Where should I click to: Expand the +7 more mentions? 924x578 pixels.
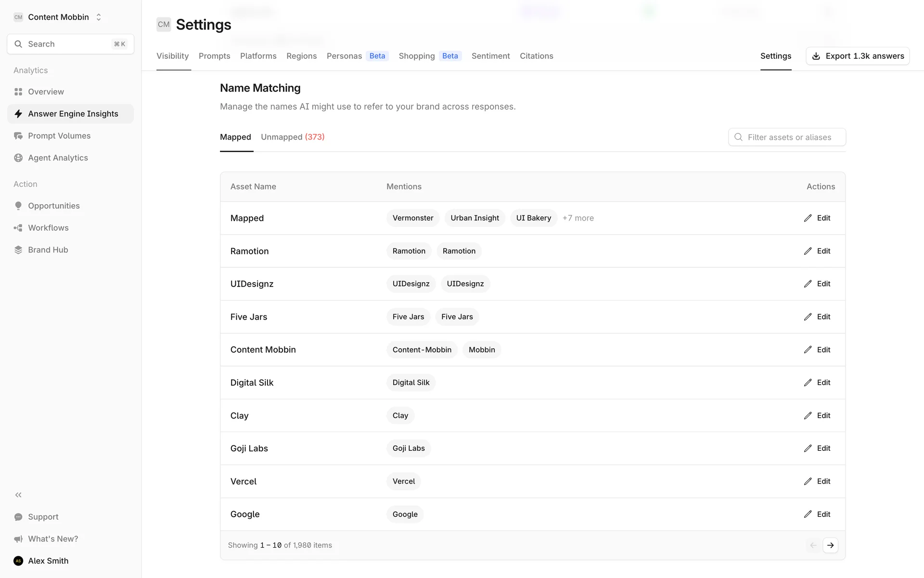pyautogui.click(x=578, y=218)
